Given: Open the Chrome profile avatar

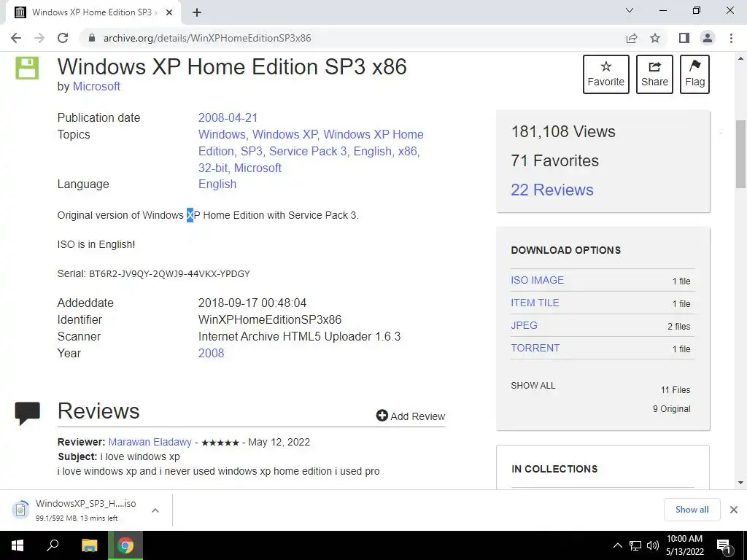Looking at the screenshot, I should (708, 38).
